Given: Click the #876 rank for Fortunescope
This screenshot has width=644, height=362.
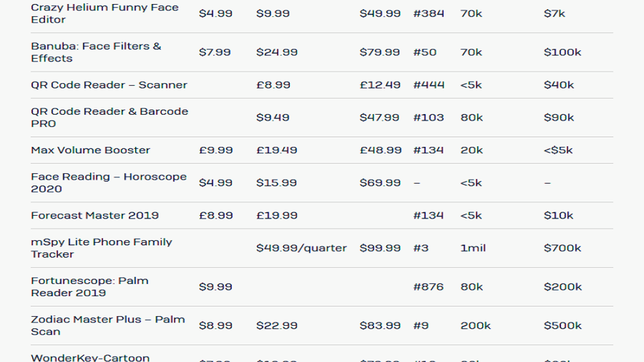Looking at the screenshot, I should [428, 287].
